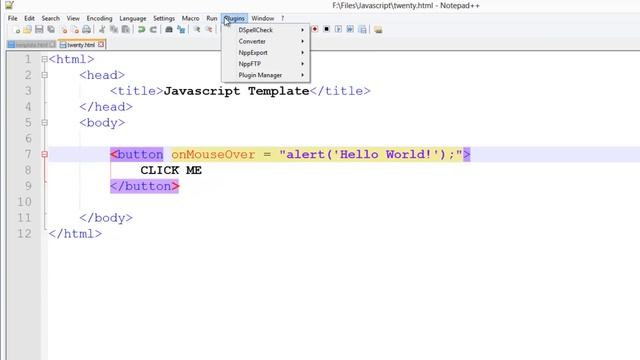
Task: Click the 'CLICK ME' text on line 8
Action: tap(171, 170)
